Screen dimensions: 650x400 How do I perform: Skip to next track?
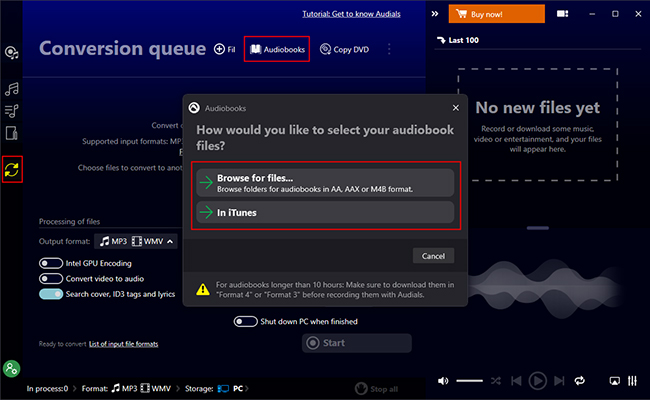[x=559, y=381]
